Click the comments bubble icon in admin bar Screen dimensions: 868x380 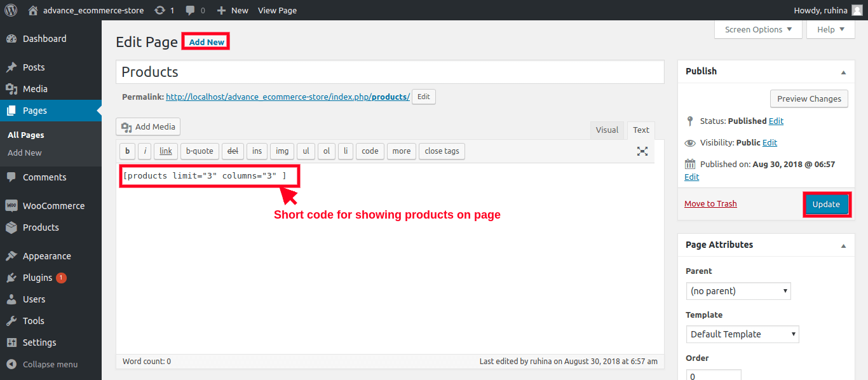[190, 10]
